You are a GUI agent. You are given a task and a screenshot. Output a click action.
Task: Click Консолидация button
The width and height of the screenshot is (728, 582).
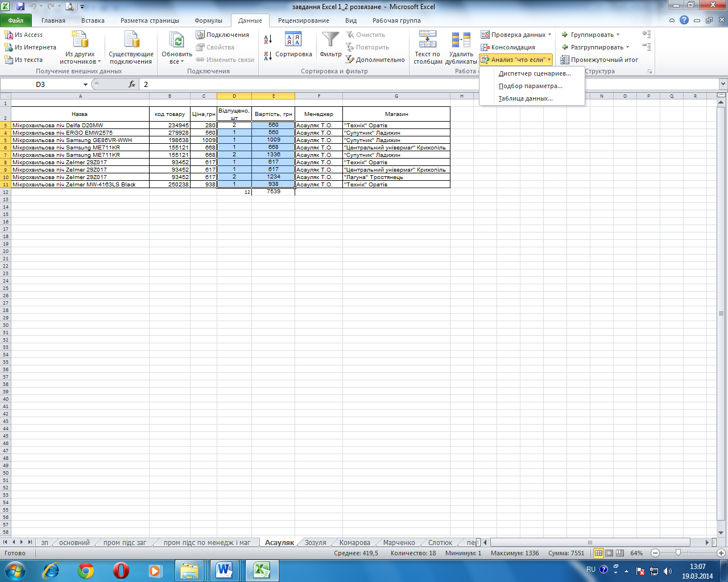(x=508, y=47)
